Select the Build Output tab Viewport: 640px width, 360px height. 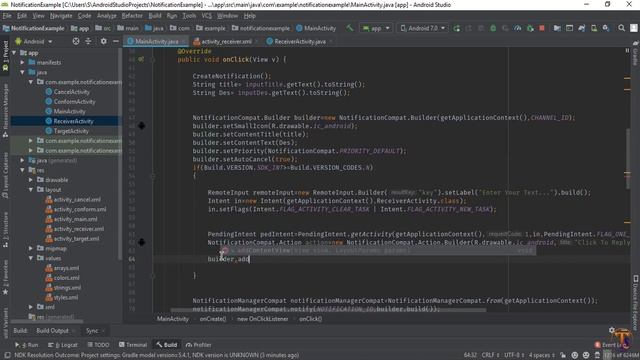coord(53,330)
